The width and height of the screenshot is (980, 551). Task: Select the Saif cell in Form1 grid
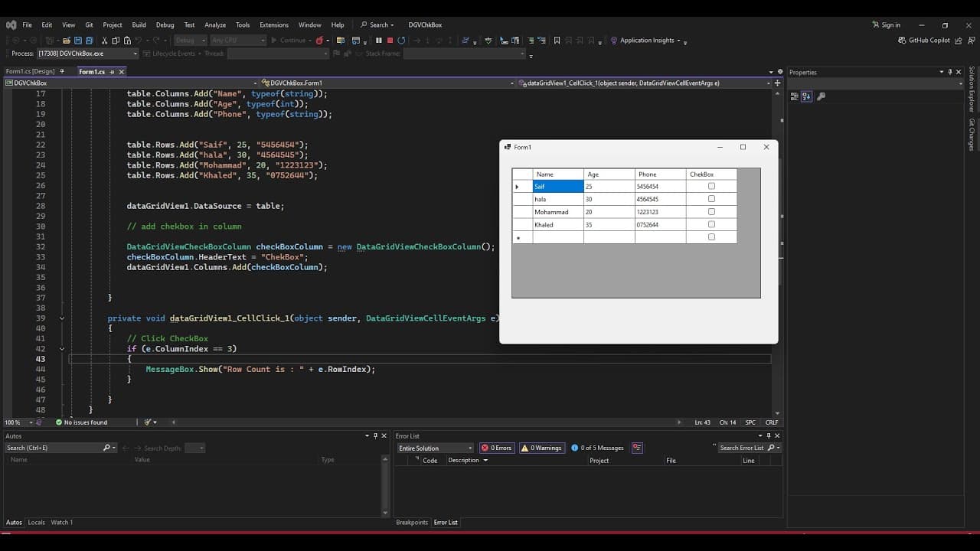click(x=558, y=186)
